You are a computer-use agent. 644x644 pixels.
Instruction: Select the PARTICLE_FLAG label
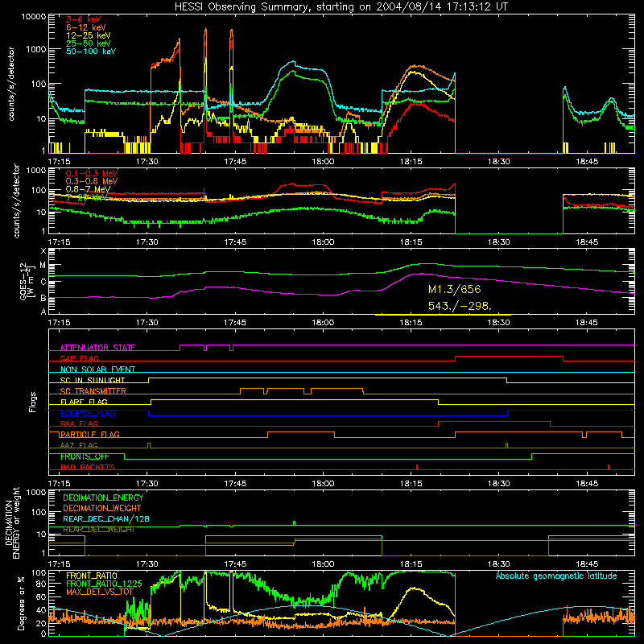89,435
